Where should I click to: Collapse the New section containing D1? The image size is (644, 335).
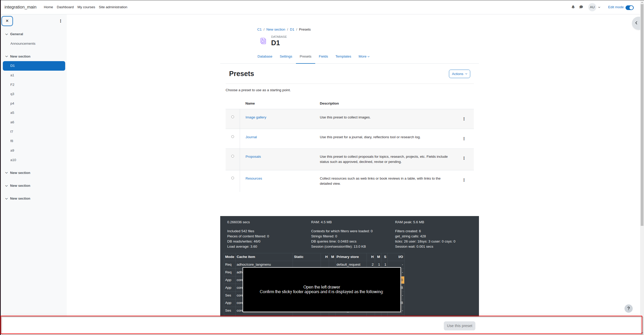tap(6, 57)
